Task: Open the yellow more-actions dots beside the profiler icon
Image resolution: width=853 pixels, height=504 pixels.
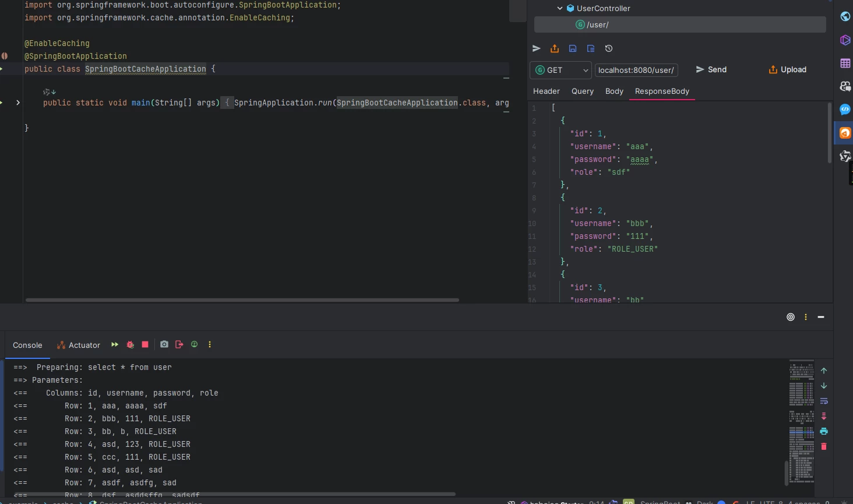Action: [x=210, y=344]
